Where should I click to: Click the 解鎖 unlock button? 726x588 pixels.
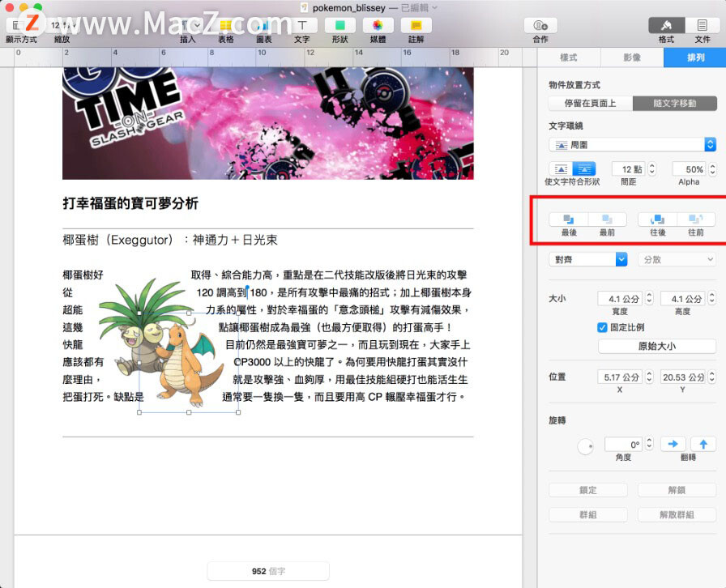click(x=677, y=490)
